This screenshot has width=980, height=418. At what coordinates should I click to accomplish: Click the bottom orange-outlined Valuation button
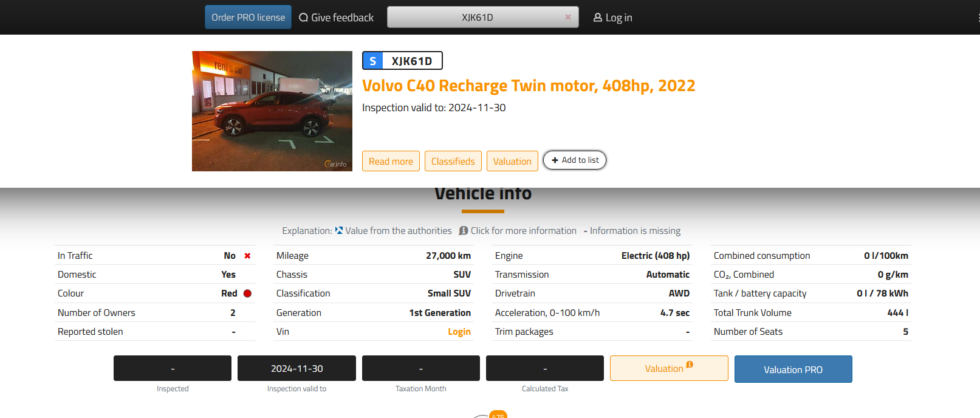(x=669, y=368)
